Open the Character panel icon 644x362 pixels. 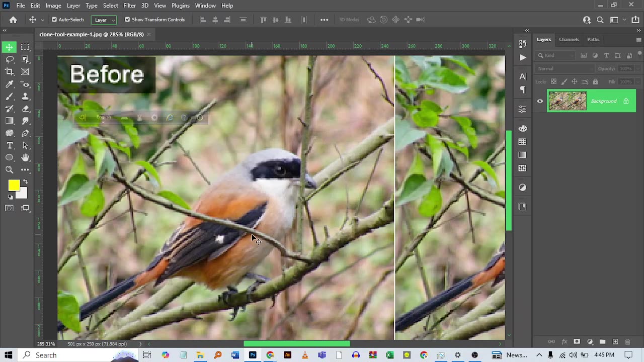[x=522, y=76]
